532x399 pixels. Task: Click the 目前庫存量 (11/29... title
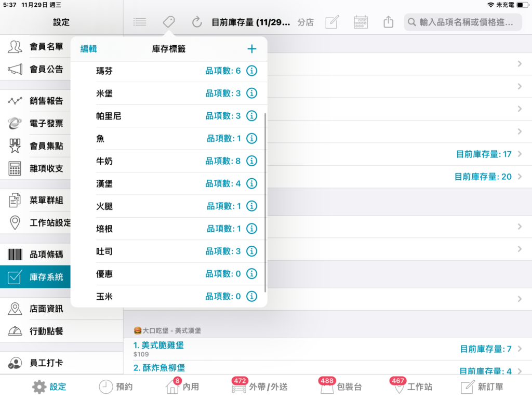pyautogui.click(x=251, y=22)
